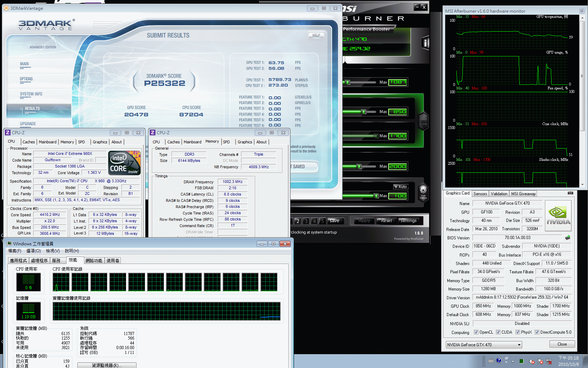
Task: Click the 3DMark Vantage title bar icon
Action: [x=6, y=8]
